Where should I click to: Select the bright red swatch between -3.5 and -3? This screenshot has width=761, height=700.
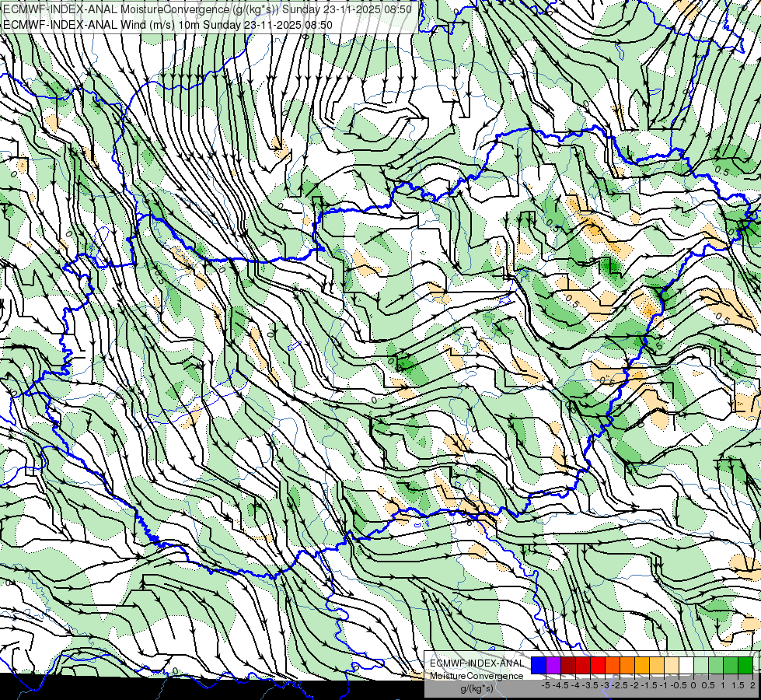(x=598, y=666)
